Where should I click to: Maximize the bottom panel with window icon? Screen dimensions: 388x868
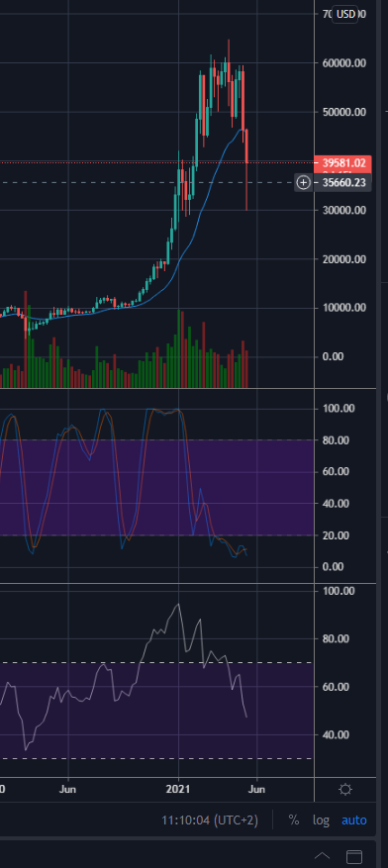353,856
